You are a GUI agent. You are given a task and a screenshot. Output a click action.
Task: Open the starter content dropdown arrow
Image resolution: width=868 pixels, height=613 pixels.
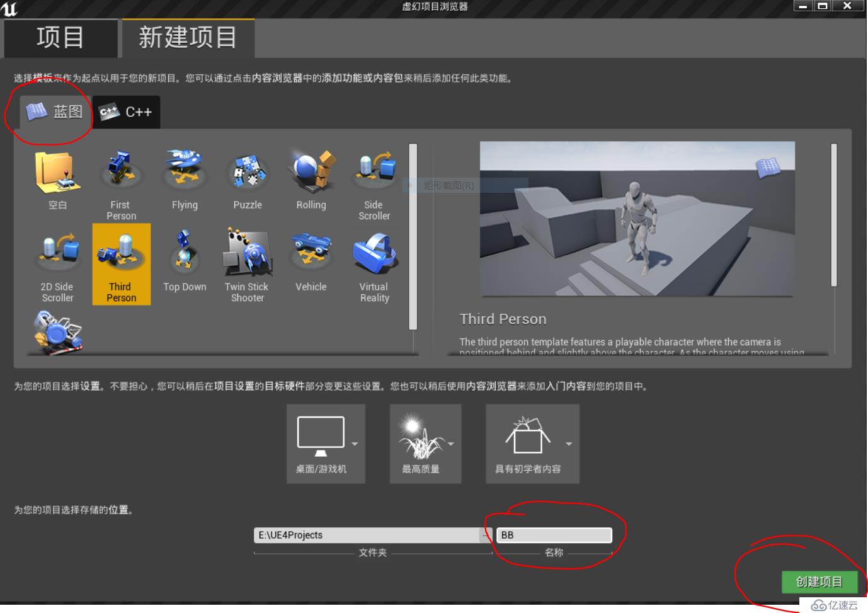[569, 444]
